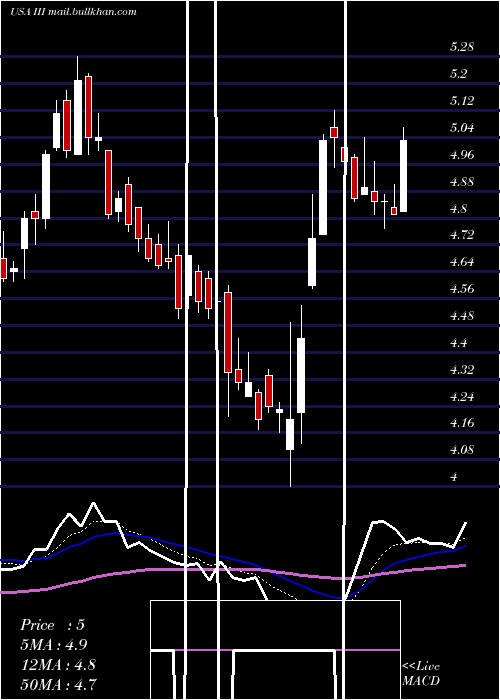Click the big white candle reaching 5.04
This screenshot has width=500, height=700.
pos(323,188)
